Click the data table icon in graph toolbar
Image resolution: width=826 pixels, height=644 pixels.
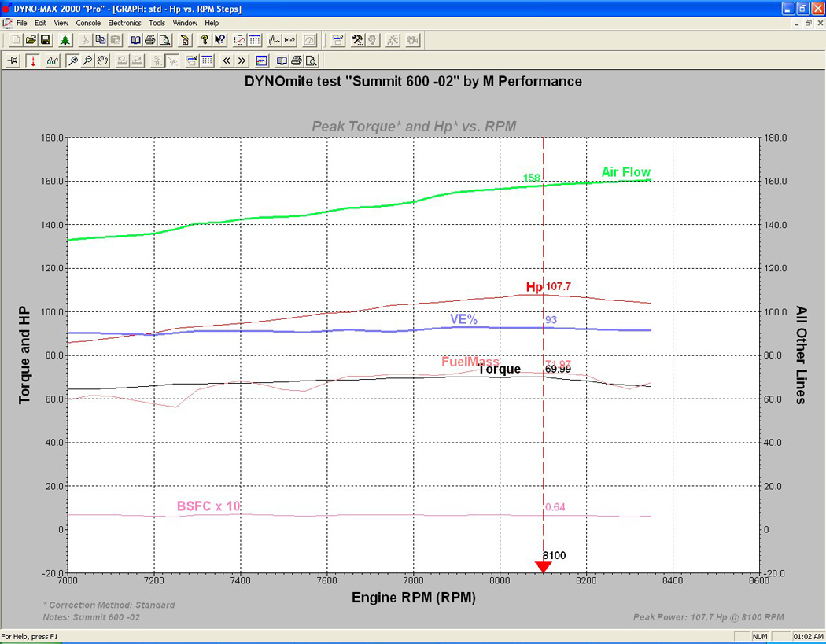tap(207, 61)
